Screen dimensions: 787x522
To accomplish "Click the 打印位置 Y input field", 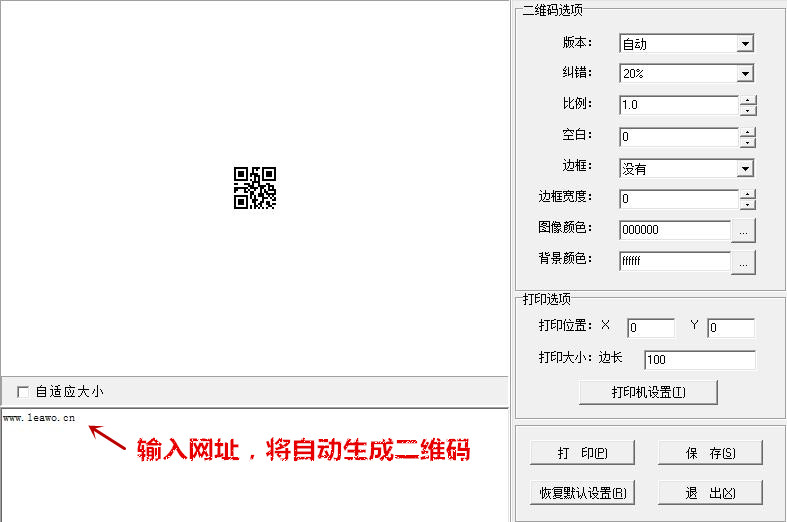I will pos(731,328).
